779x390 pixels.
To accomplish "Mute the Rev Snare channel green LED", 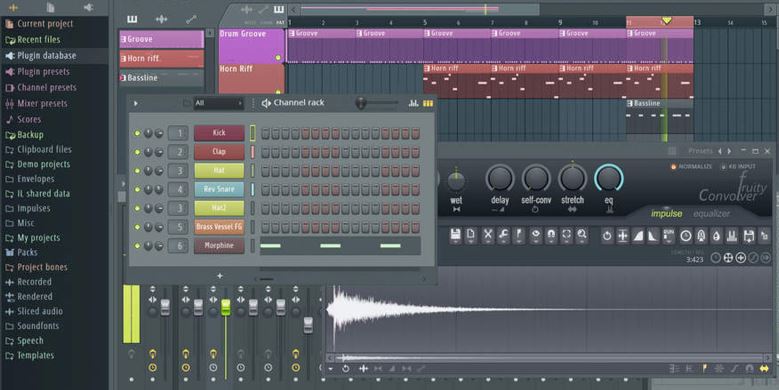I will [138, 189].
